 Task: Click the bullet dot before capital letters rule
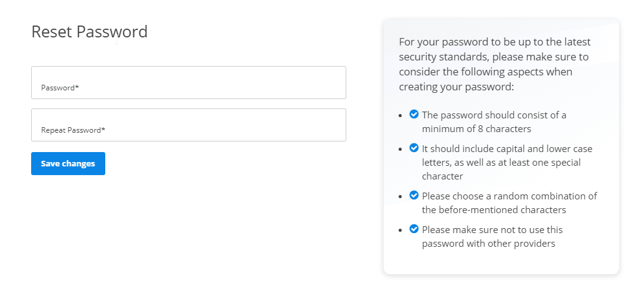tap(400, 150)
